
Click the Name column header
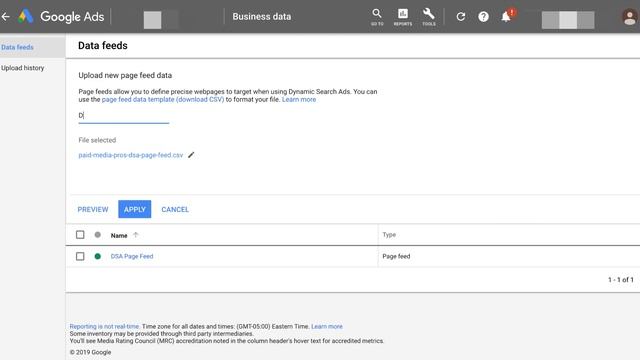(x=119, y=236)
